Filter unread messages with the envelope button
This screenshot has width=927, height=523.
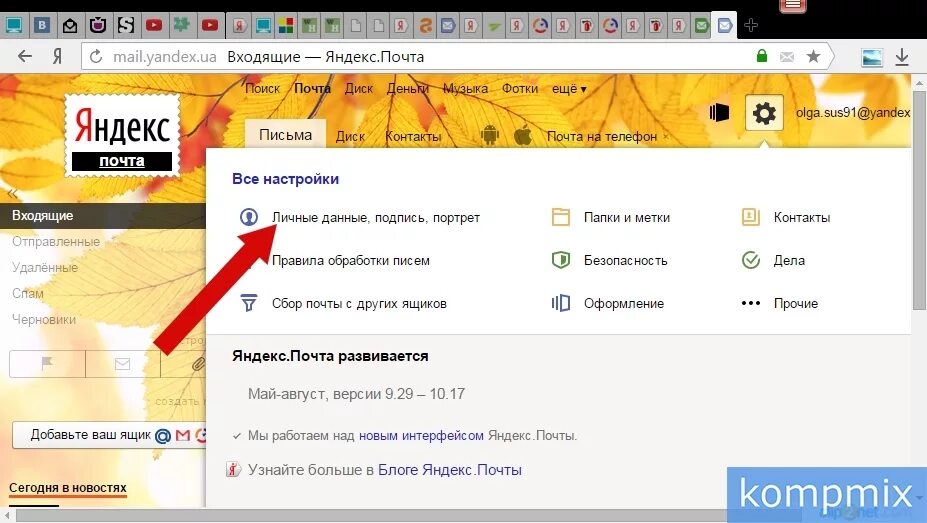122,363
